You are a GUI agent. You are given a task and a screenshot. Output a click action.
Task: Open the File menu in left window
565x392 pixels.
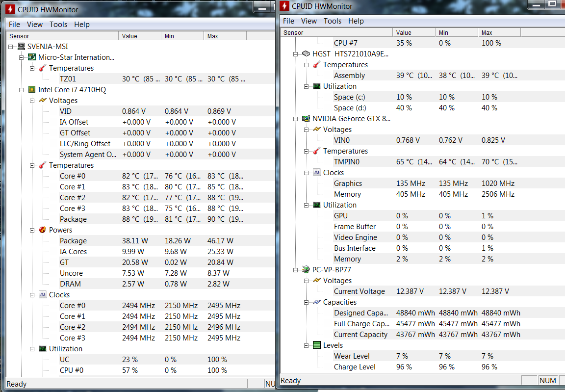(14, 24)
